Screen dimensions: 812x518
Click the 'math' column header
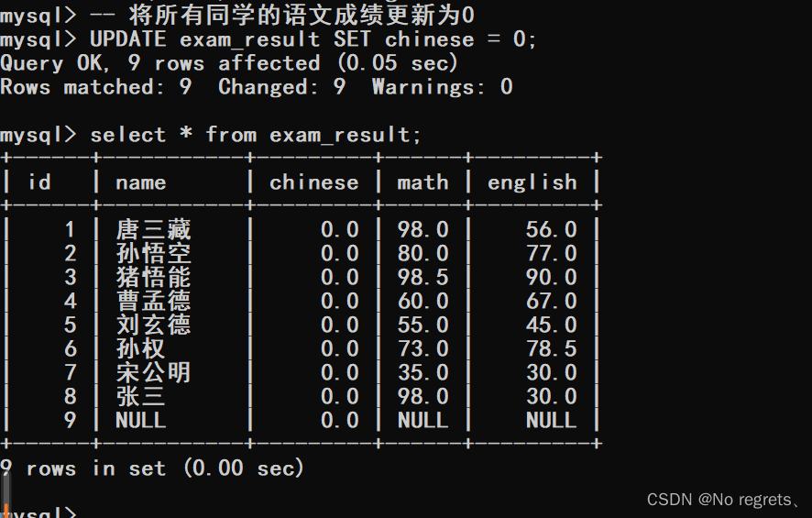(x=422, y=182)
